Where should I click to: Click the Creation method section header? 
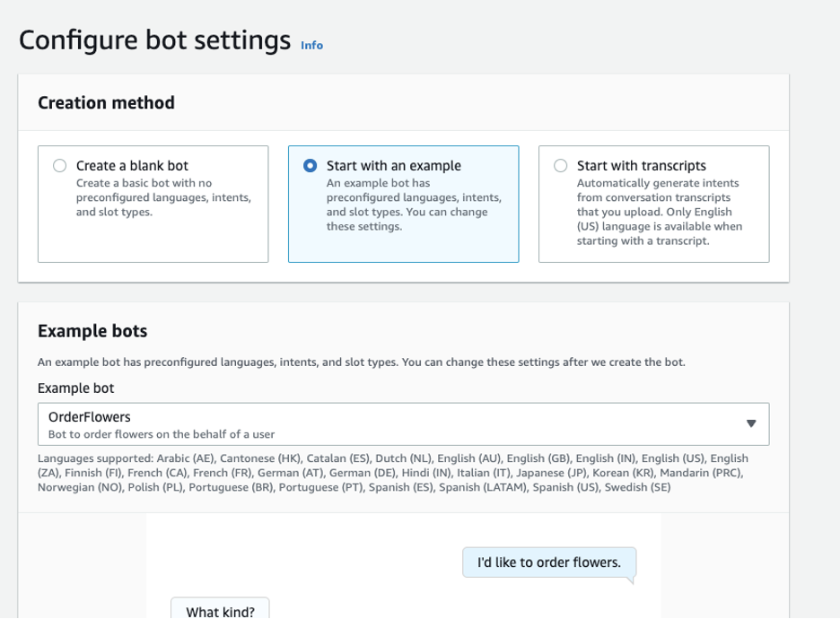tap(106, 103)
